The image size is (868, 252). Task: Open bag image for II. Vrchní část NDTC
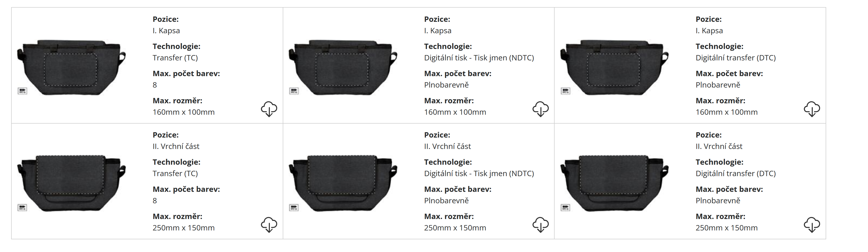(x=343, y=183)
